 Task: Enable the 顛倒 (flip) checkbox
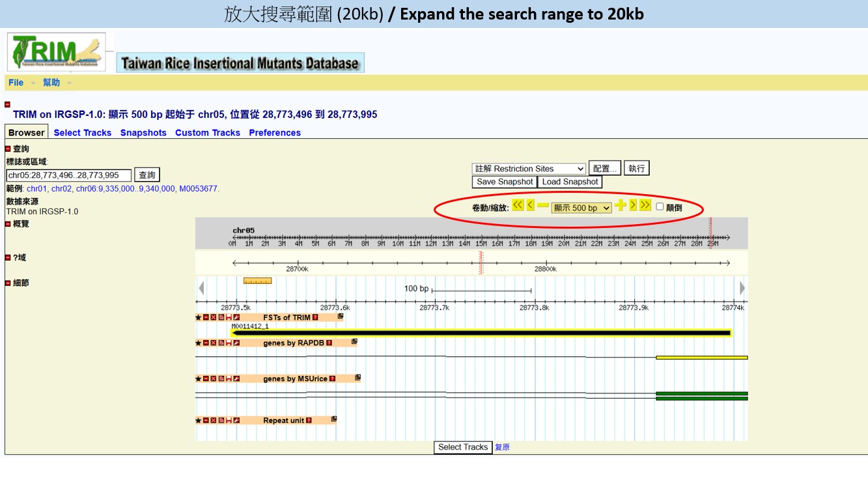660,206
